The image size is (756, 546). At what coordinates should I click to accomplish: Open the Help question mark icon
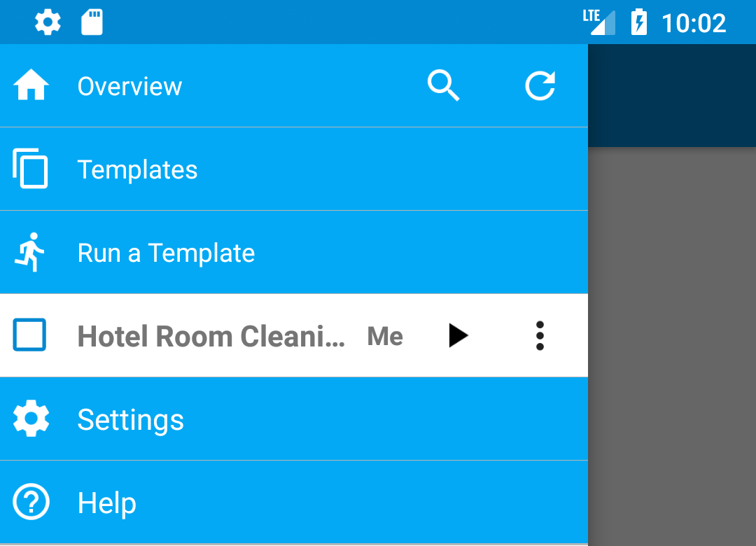coord(29,502)
